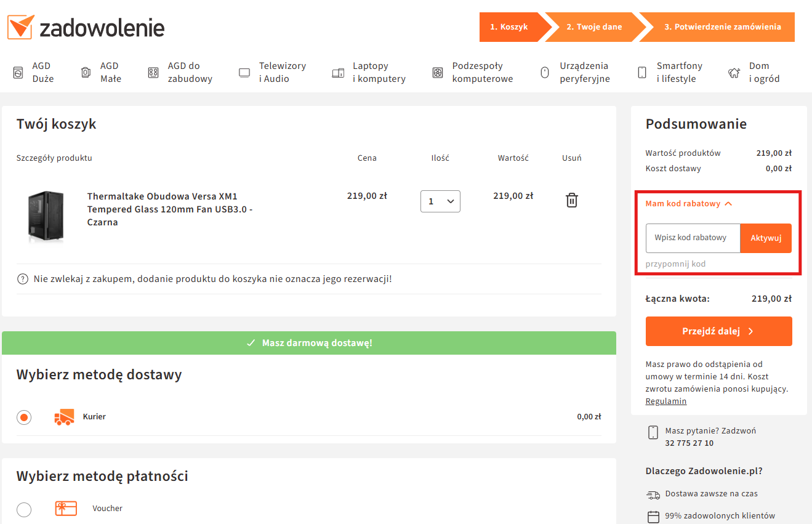The image size is (812, 524).
Task: Open the AGD Duże washing machine icon
Action: [18, 73]
